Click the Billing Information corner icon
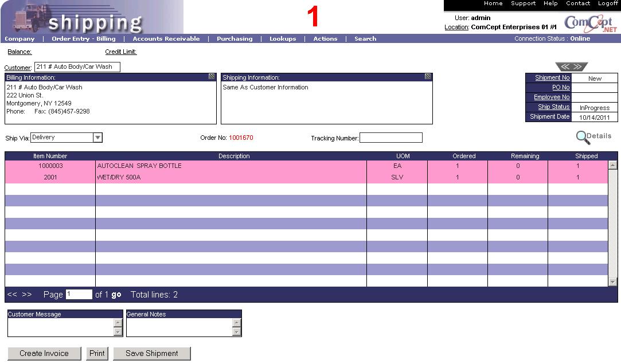Image resolution: width=621 pixels, height=364 pixels. 212,77
